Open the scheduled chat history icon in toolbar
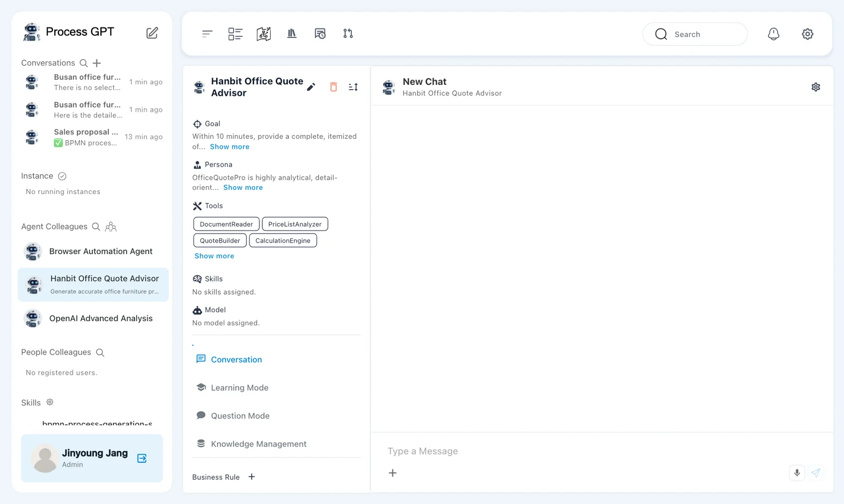844x504 pixels. [320, 34]
